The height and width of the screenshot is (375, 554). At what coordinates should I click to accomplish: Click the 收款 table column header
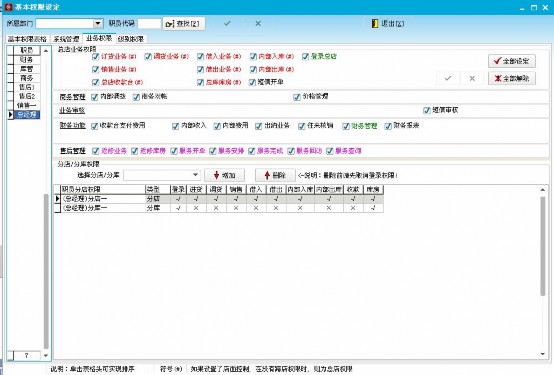353,189
